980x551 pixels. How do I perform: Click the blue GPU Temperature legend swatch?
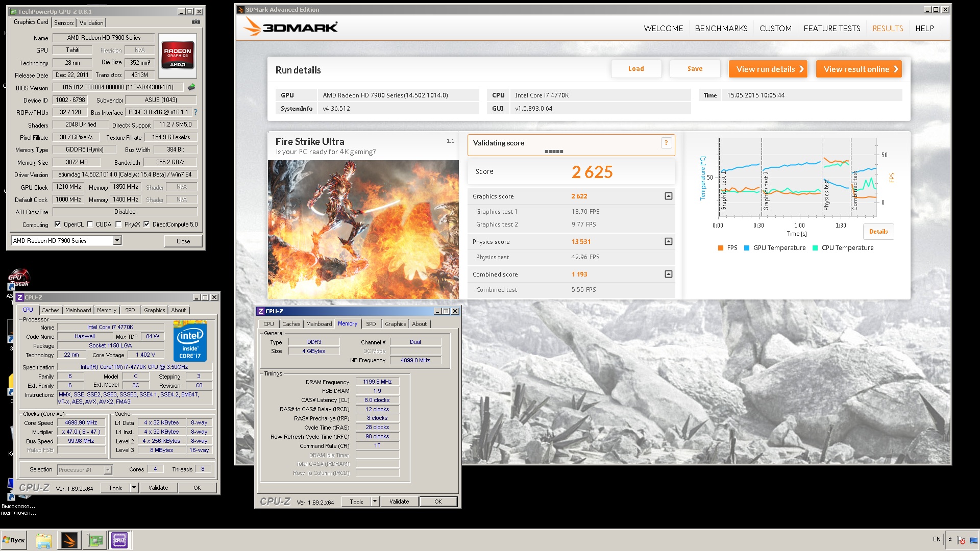point(747,248)
